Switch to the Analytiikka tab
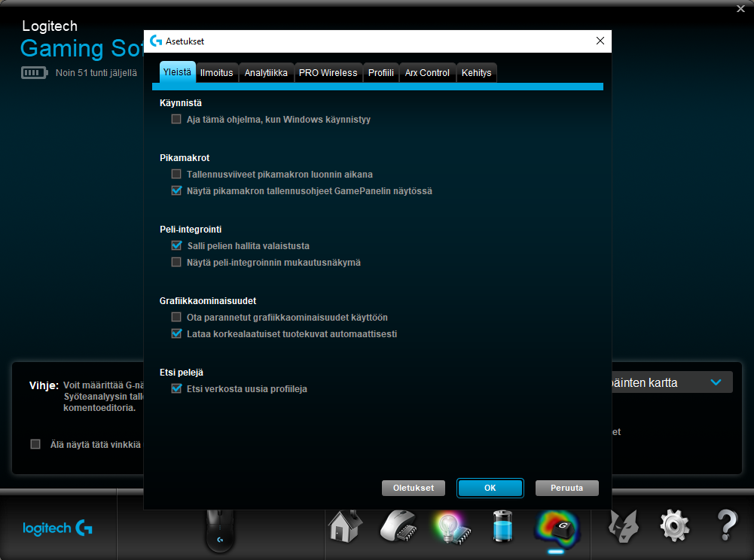 [x=266, y=72]
